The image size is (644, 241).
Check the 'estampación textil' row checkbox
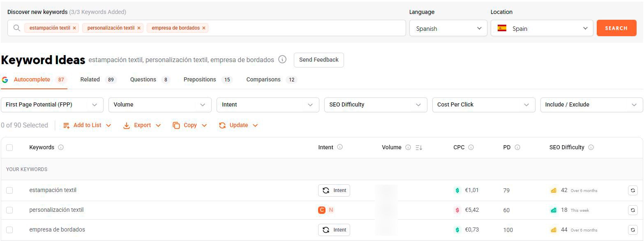coord(9,190)
